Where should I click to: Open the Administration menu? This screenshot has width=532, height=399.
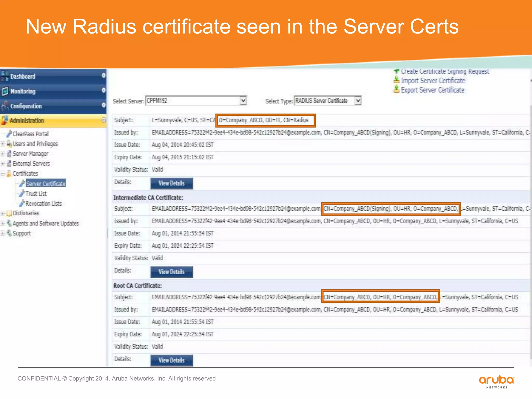tap(53, 121)
